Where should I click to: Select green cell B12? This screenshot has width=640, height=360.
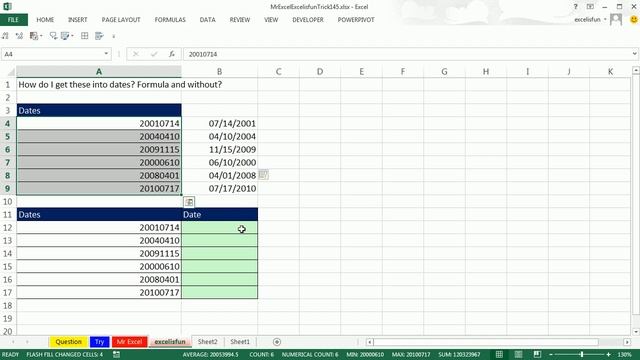220,227
